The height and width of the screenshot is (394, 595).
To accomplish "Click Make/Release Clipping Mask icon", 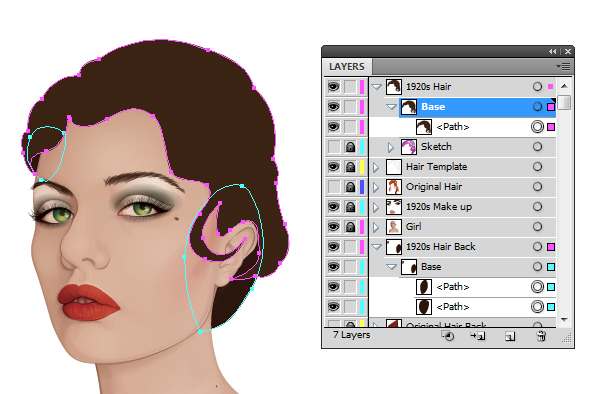I will point(447,336).
